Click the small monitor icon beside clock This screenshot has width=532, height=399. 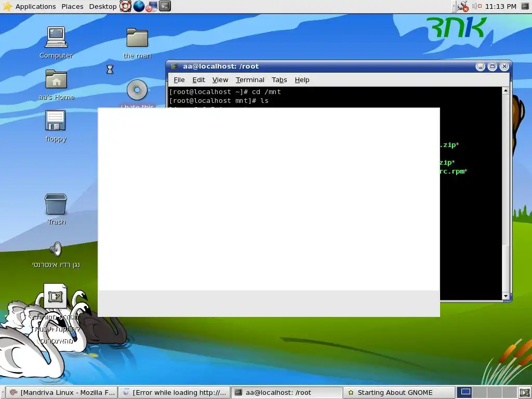pyautogui.click(x=525, y=6)
